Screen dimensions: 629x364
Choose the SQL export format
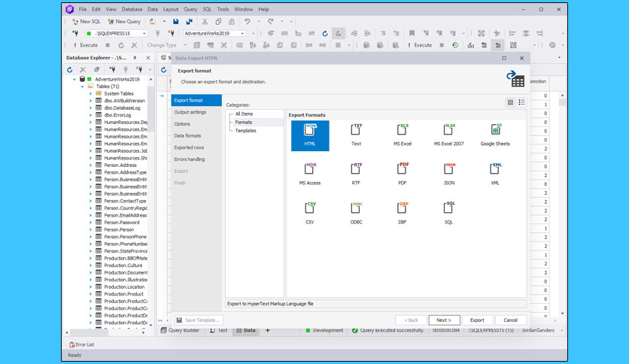click(449, 214)
